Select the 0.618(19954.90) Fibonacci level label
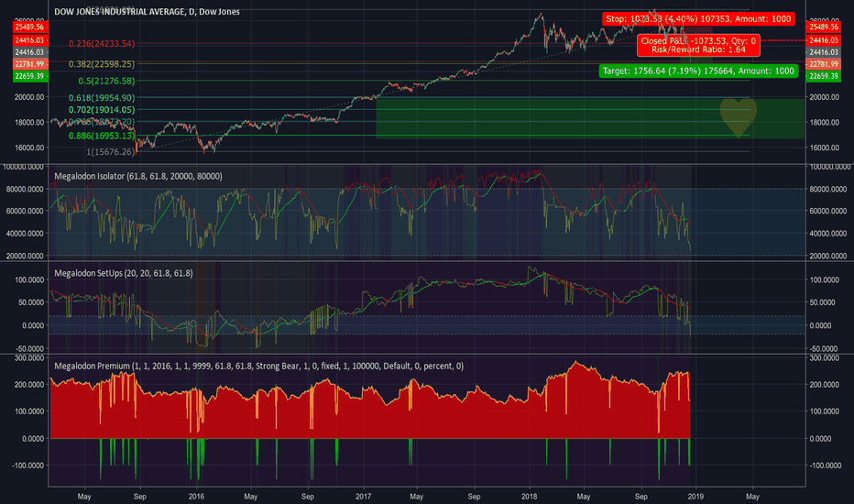Viewport: 854px width, 504px height. [102, 97]
